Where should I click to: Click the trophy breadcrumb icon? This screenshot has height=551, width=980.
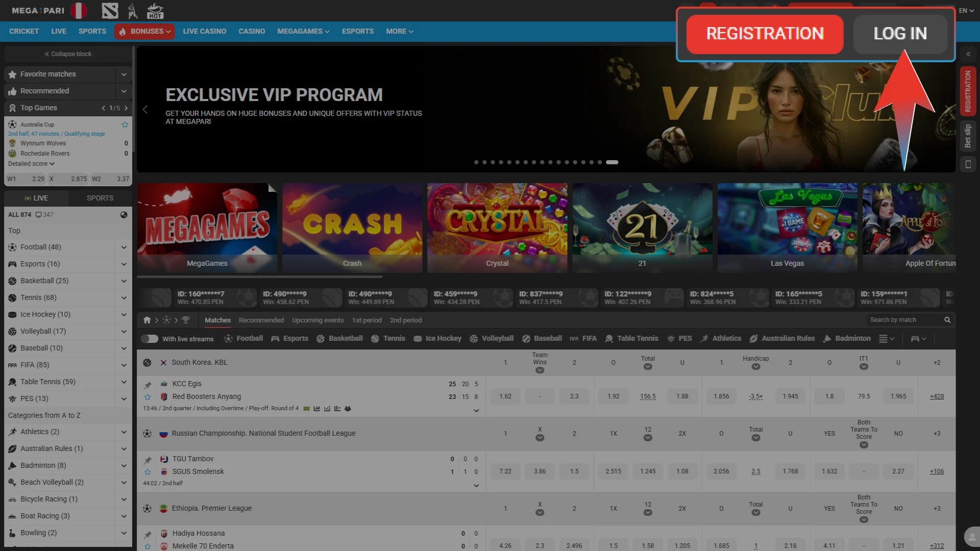(x=186, y=320)
